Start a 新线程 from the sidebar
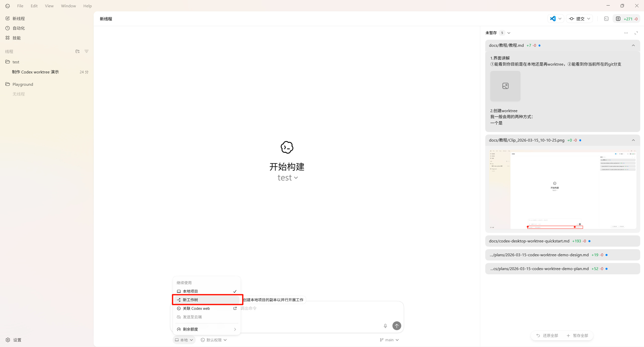Screen dimensions: 644x347 click(15, 19)
